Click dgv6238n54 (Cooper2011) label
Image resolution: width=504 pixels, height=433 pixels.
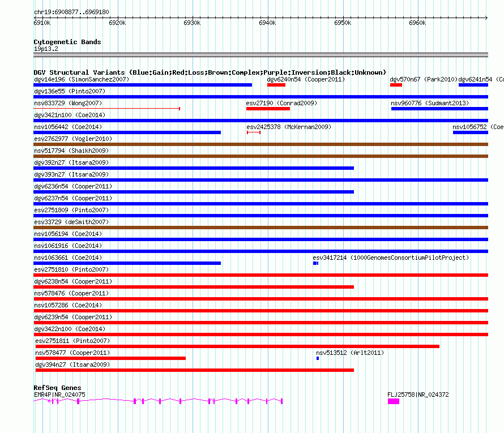pyautogui.click(x=73, y=281)
